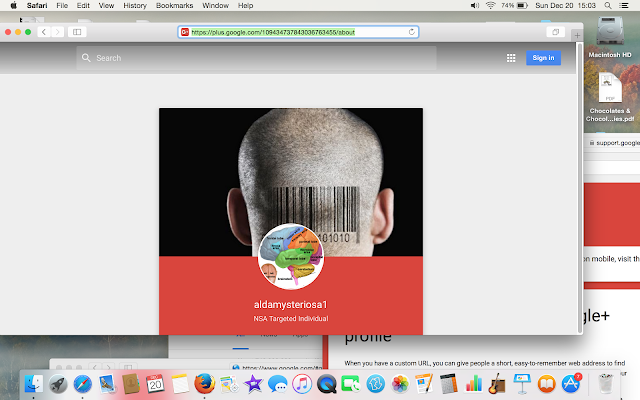This screenshot has width=640, height=400.
Task: Open Contacts book icon in dock
Action: 131,384
